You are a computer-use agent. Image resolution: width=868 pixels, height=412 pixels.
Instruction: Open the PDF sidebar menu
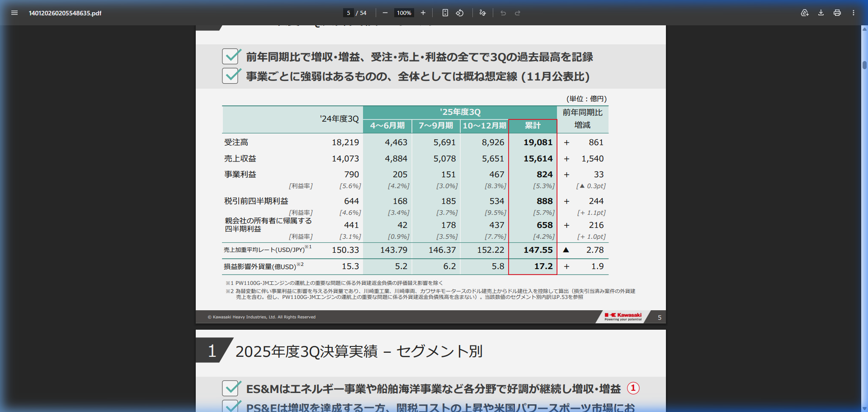tap(14, 13)
